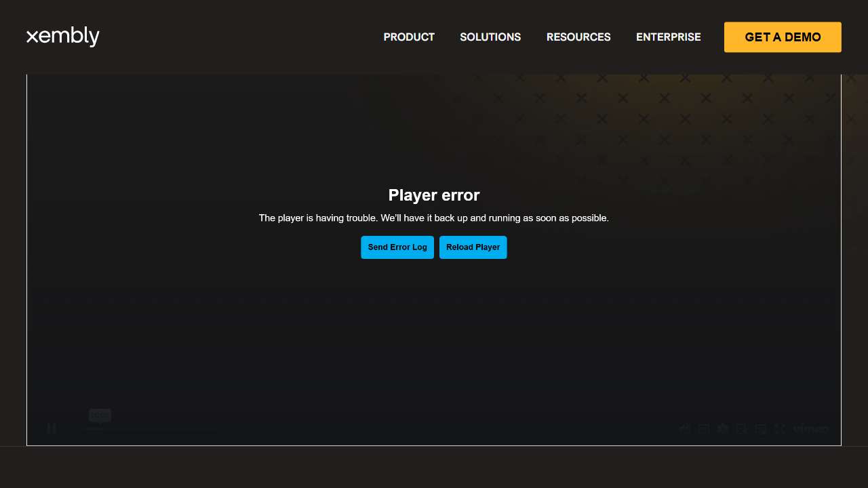
Task: Click the 00:00 timestamp tooltip above progress bar
Action: click(100, 415)
